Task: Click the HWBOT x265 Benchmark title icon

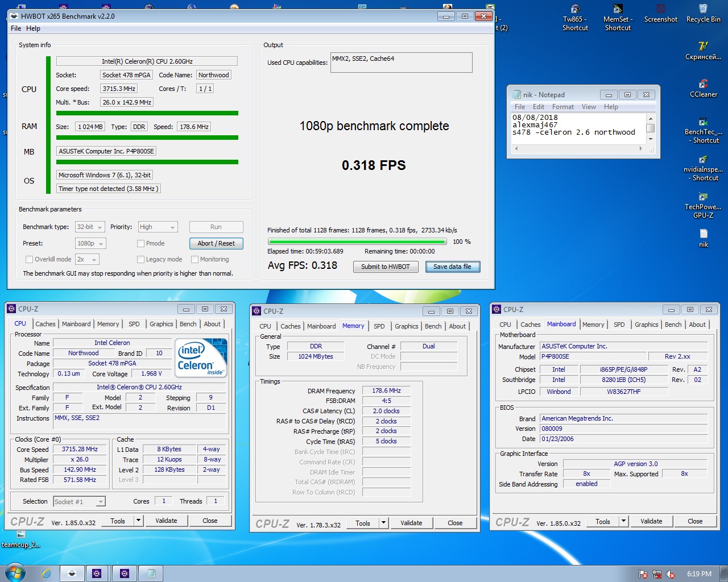Action: [x=14, y=16]
